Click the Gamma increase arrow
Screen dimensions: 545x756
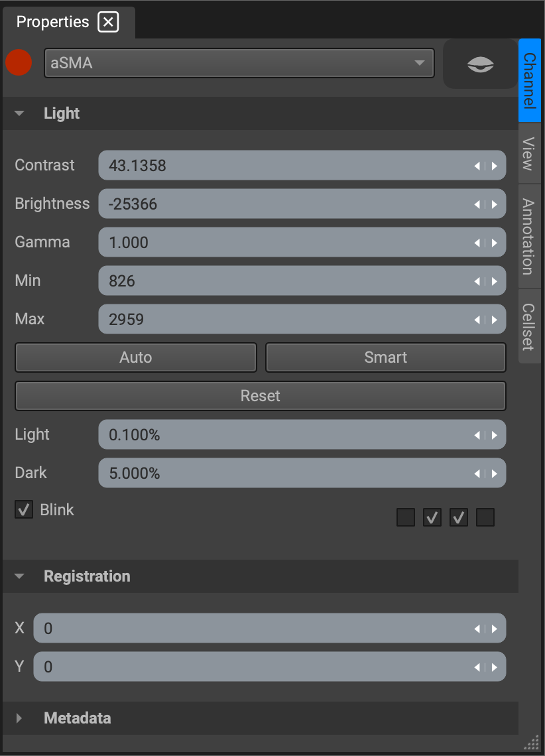coord(495,243)
